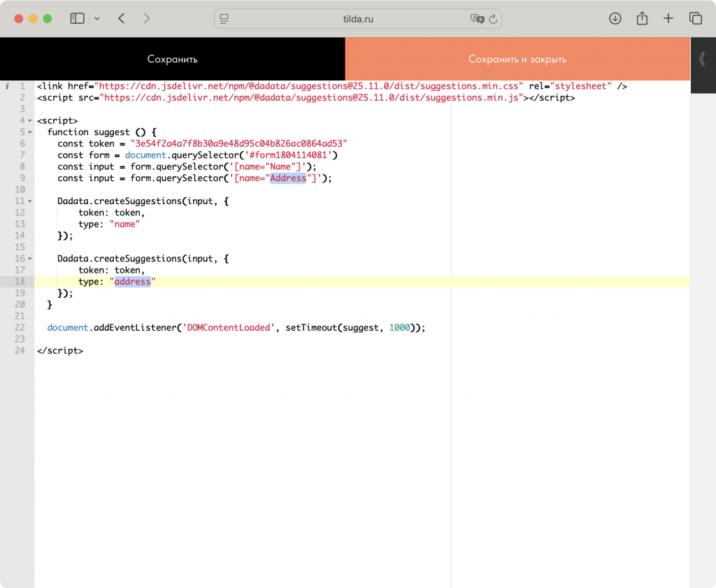The width and height of the screenshot is (716, 588).
Task: Click the Сохранить и закрыть button
Action: click(517, 59)
